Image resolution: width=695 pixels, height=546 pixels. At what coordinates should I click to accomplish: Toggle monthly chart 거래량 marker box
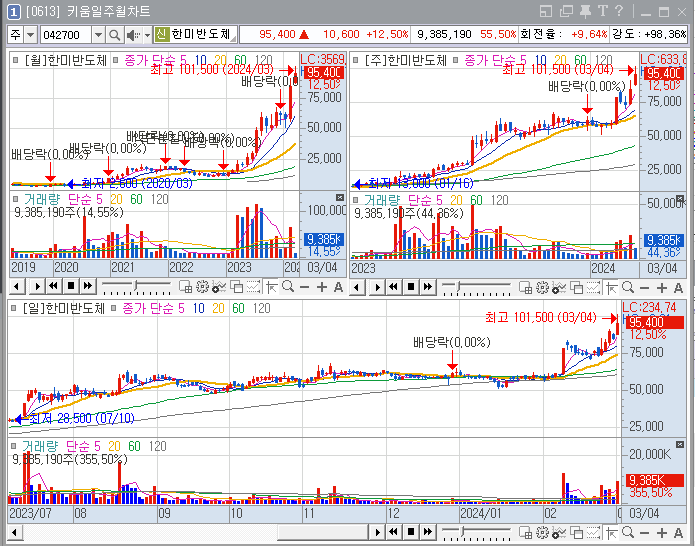[16, 199]
